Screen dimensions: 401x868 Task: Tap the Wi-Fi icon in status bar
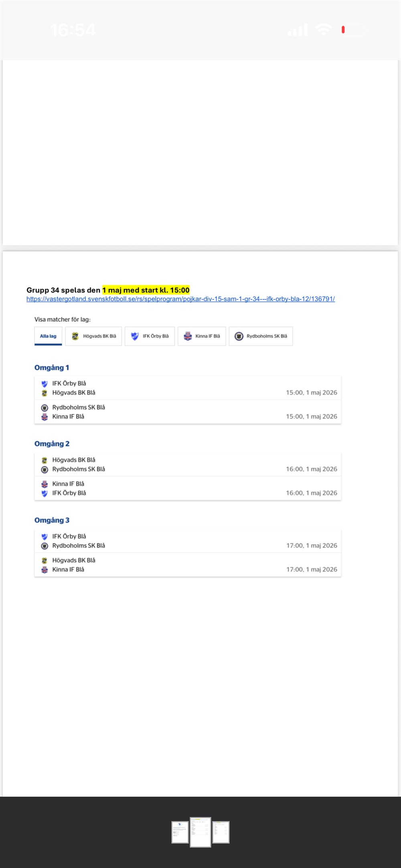(323, 30)
